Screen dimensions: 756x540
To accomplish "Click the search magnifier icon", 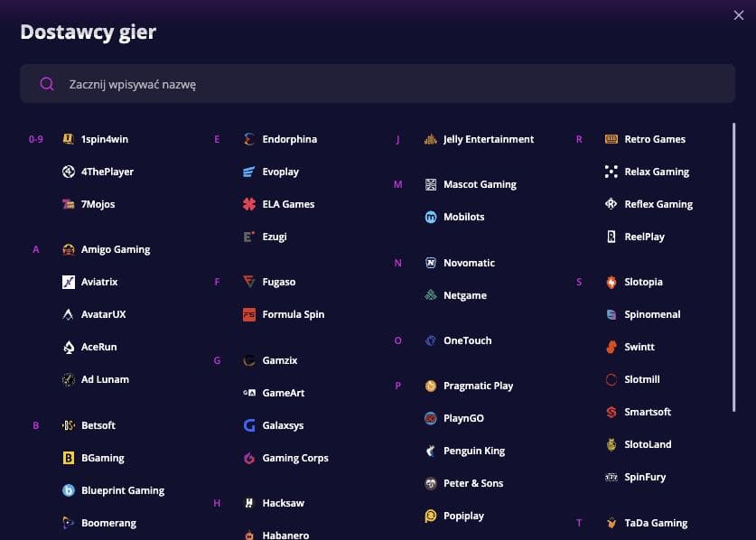I will [x=47, y=84].
